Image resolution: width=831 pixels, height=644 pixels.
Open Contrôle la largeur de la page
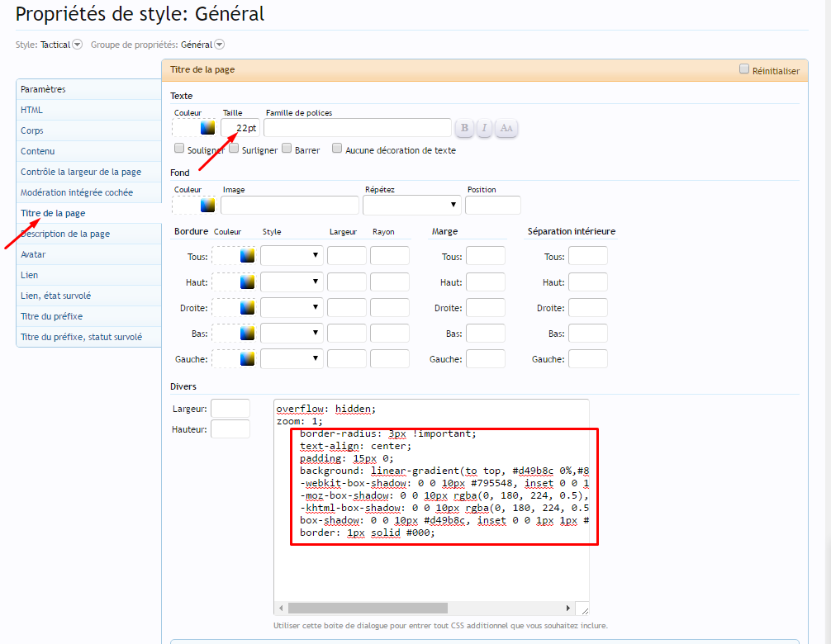coord(81,172)
